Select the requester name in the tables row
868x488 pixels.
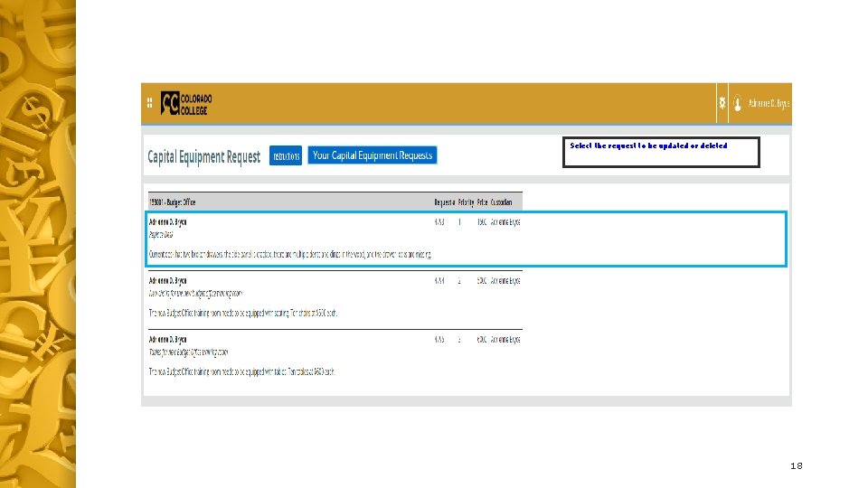coord(168,339)
